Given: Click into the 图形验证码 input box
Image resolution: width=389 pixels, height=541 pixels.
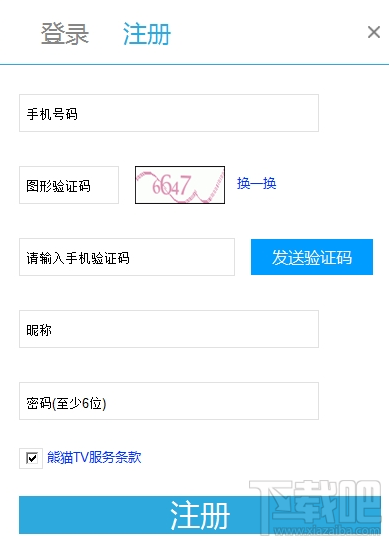Looking at the screenshot, I should tap(69, 185).
